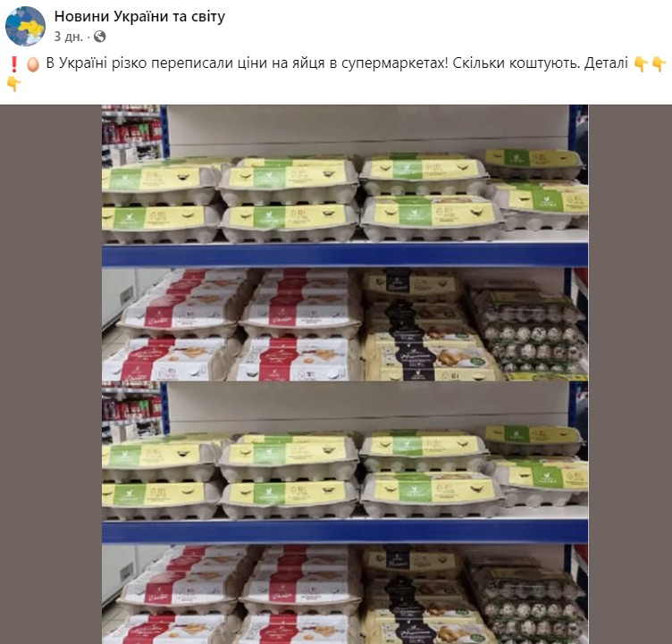Open the Новини України та світу page avatar
672x644 pixels.
coord(25,26)
